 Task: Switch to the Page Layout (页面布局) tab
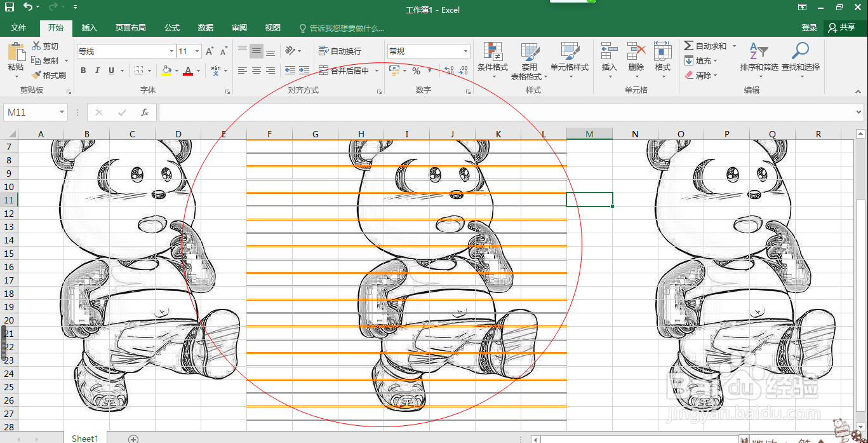point(130,28)
